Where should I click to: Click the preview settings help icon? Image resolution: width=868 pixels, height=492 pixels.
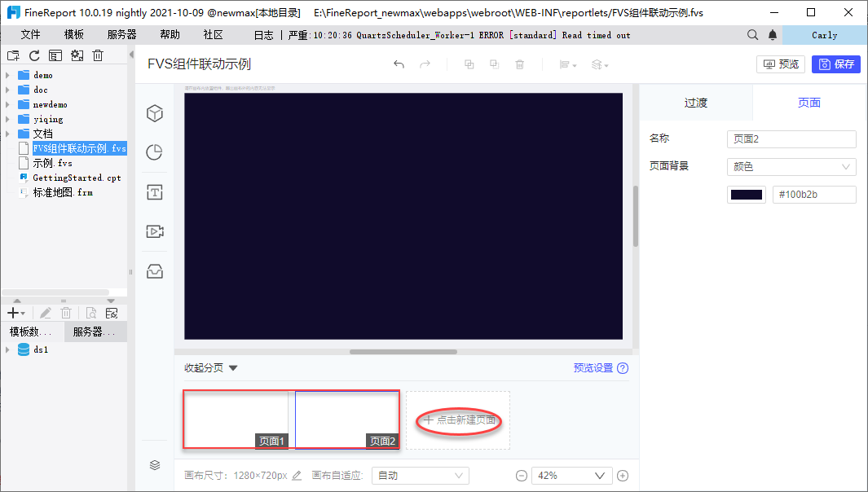[623, 368]
